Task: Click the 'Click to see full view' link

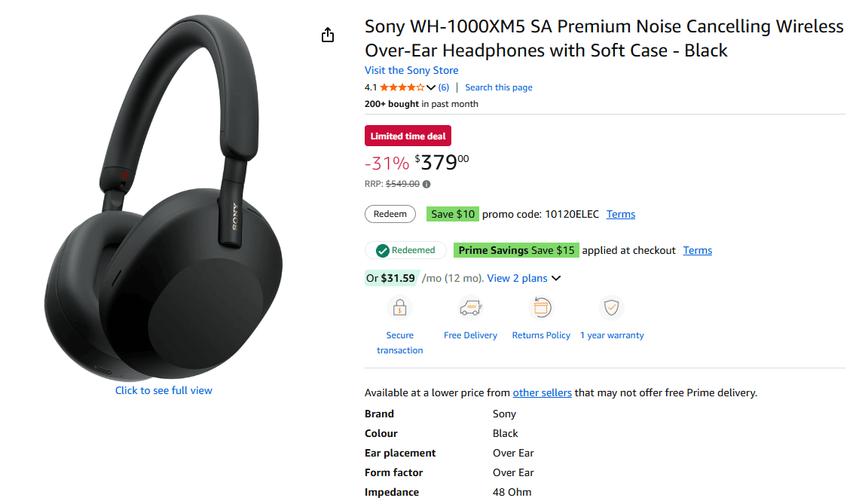Action: tap(164, 390)
